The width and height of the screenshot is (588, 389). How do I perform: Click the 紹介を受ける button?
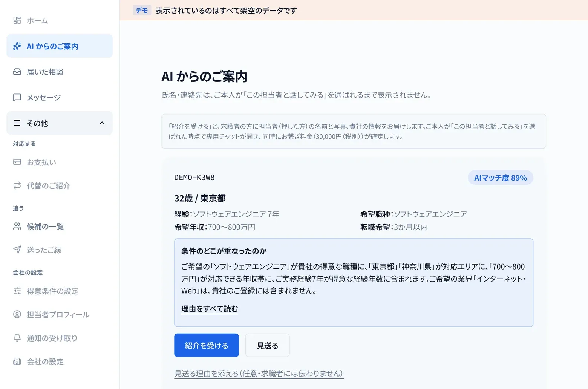point(207,345)
